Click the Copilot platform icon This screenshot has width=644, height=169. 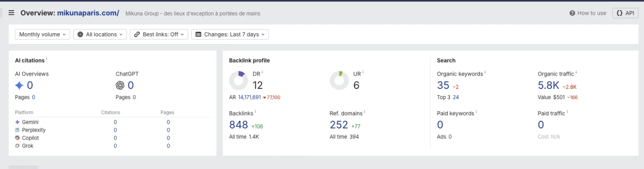17,138
